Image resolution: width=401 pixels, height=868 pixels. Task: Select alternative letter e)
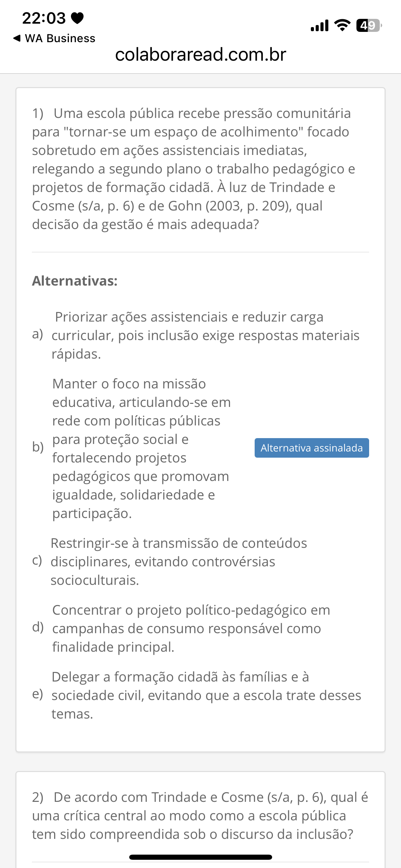37,694
